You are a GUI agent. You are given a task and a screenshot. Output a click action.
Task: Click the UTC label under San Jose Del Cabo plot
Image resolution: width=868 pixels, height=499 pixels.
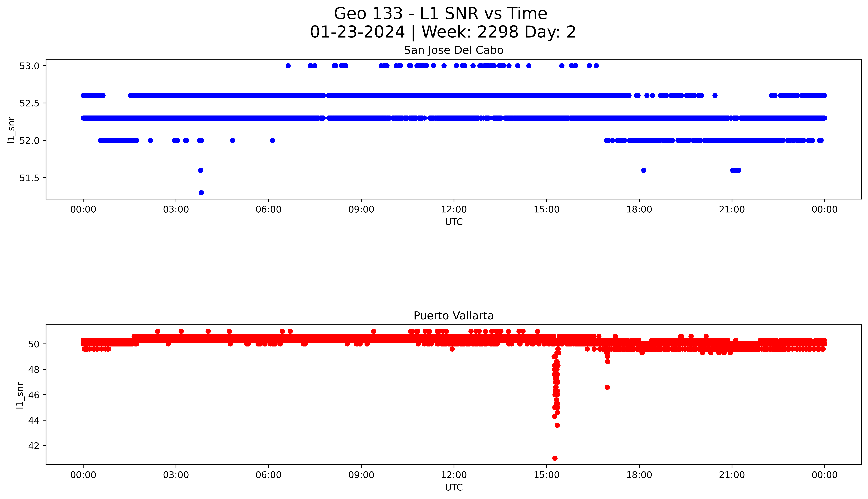click(454, 222)
